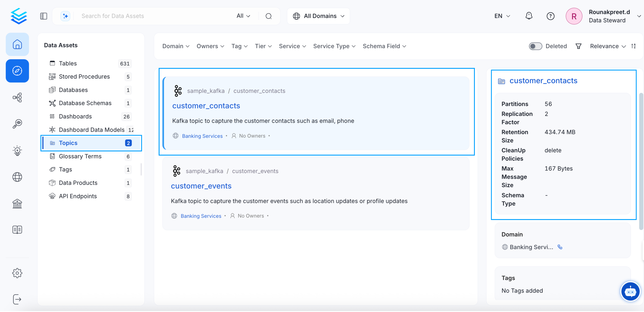Open the customer_events topic link
Screen dimensions: 644x312
201,186
